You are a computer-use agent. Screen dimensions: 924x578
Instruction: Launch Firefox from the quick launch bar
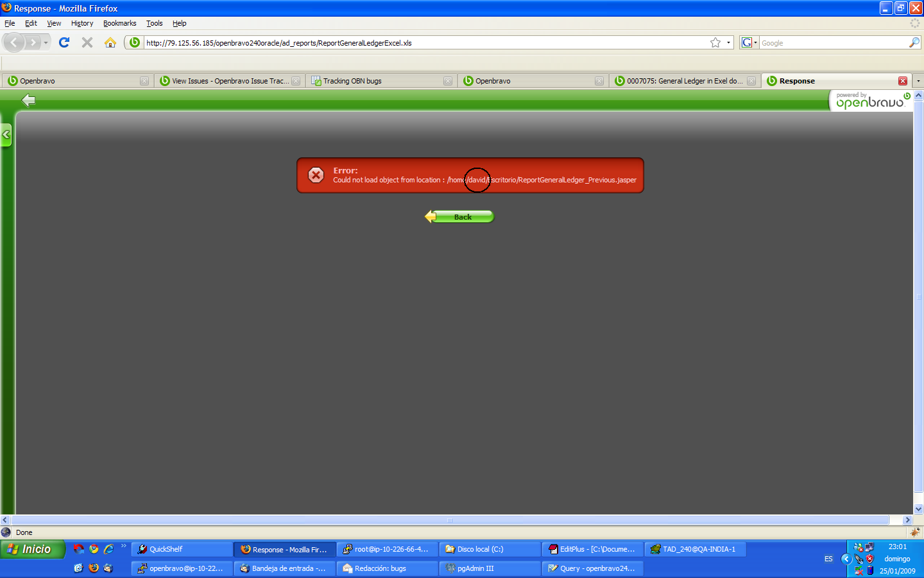point(94,568)
